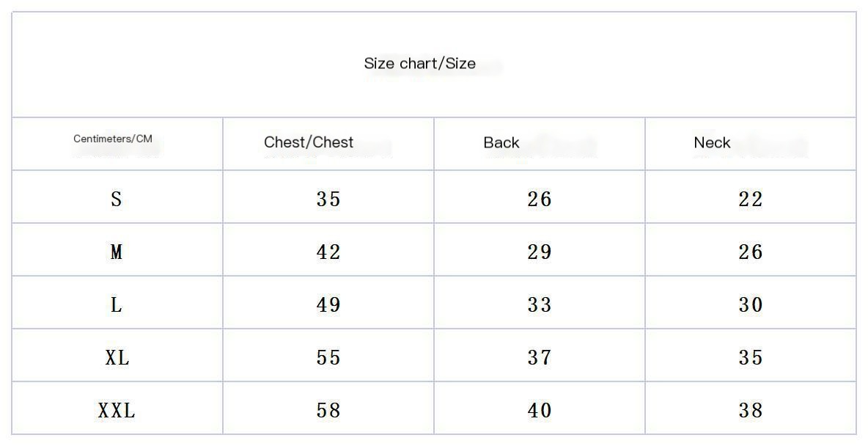Click the Neck column header
868x446 pixels.
712,143
